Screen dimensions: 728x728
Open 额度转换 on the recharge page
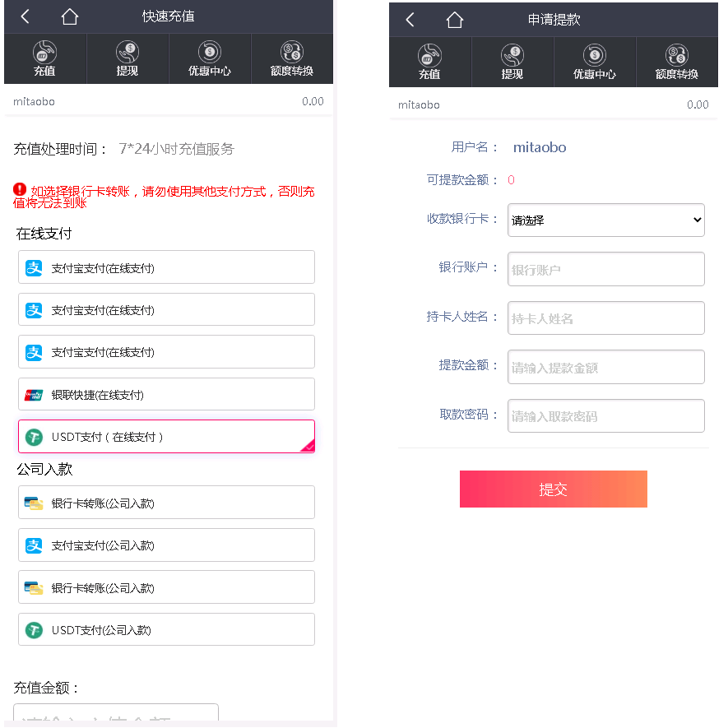coord(291,58)
